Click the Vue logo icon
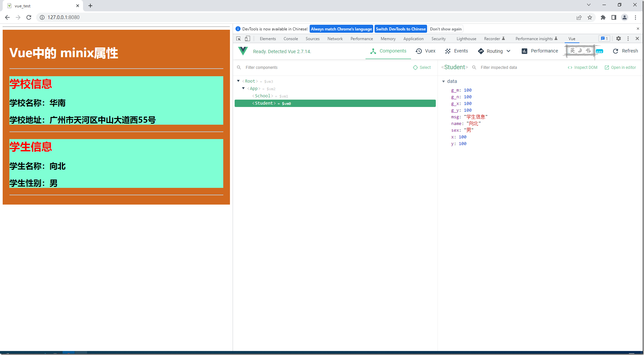Screen dimensions: 644x355 tap(243, 51)
